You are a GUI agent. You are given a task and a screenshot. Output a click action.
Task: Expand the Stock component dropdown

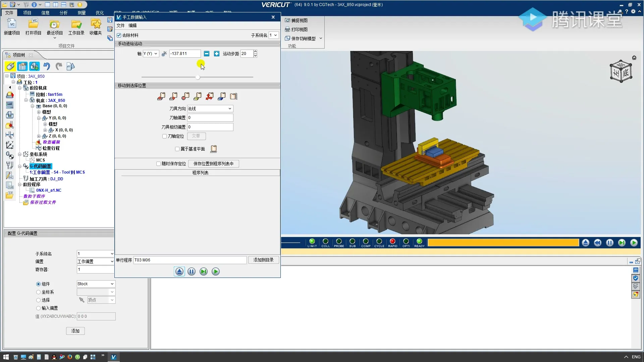(x=112, y=284)
